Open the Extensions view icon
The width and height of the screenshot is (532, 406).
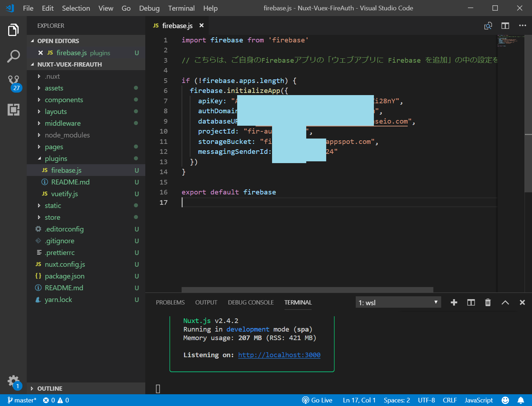coord(14,110)
